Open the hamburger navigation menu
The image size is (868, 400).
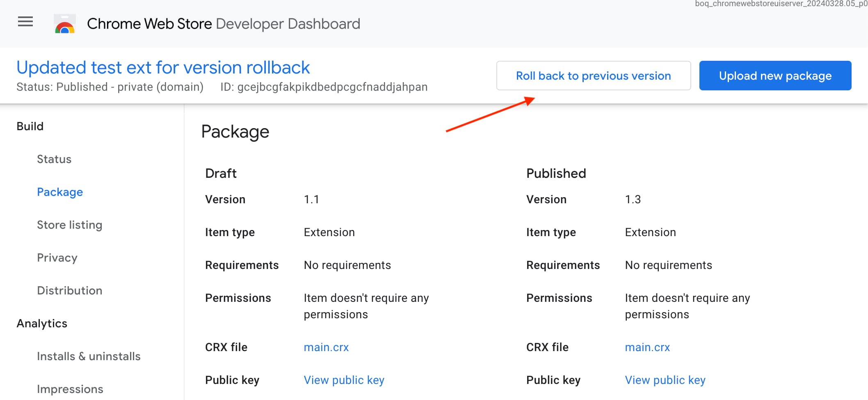pos(25,22)
